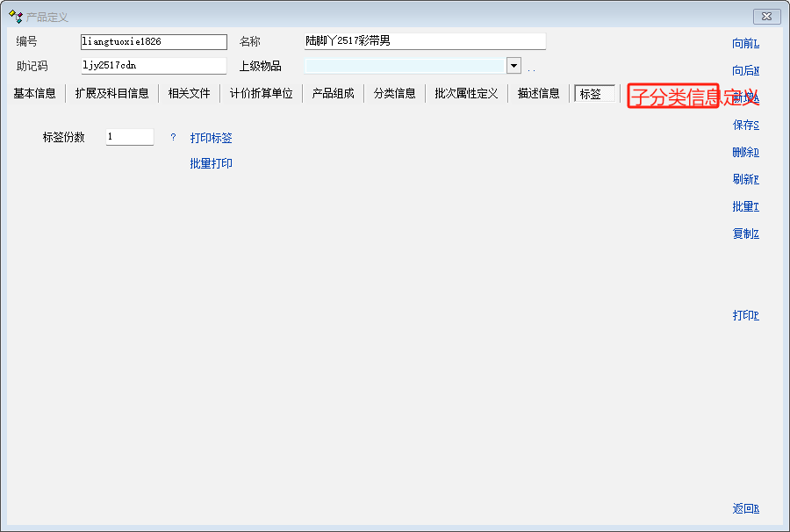Click 删除 to delete the product
790x532 pixels.
point(745,153)
